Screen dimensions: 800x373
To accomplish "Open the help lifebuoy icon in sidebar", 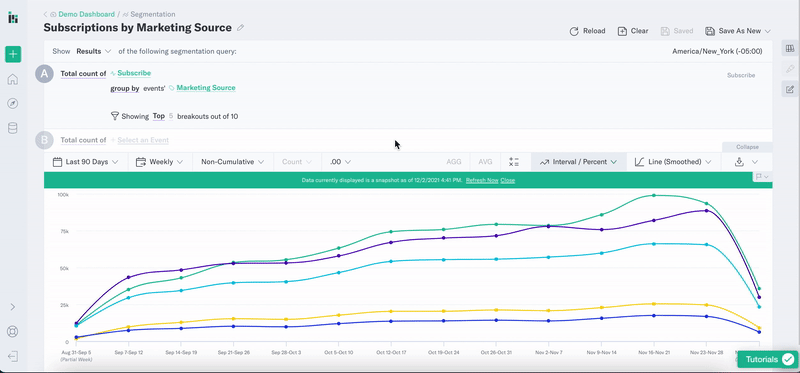I will point(13,331).
